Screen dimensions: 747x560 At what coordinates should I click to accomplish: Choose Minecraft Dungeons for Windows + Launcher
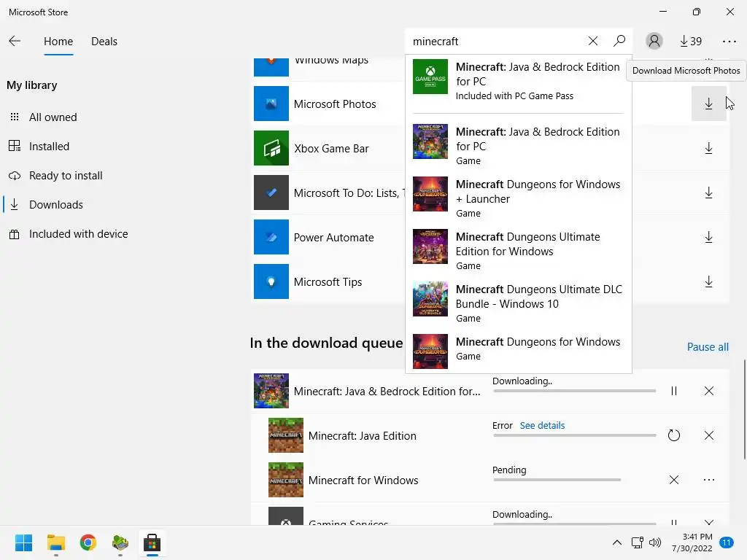tap(519, 198)
